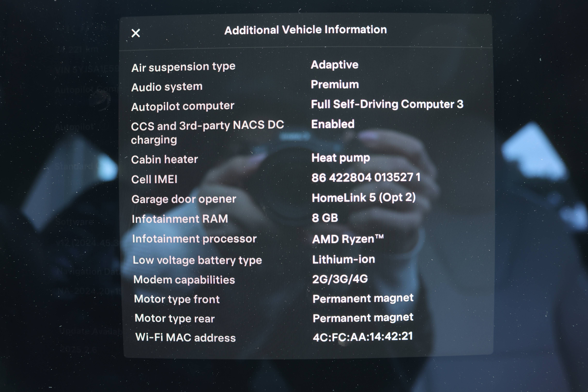Select the Cell IMEI number
The height and width of the screenshot is (392, 588).
tap(365, 178)
